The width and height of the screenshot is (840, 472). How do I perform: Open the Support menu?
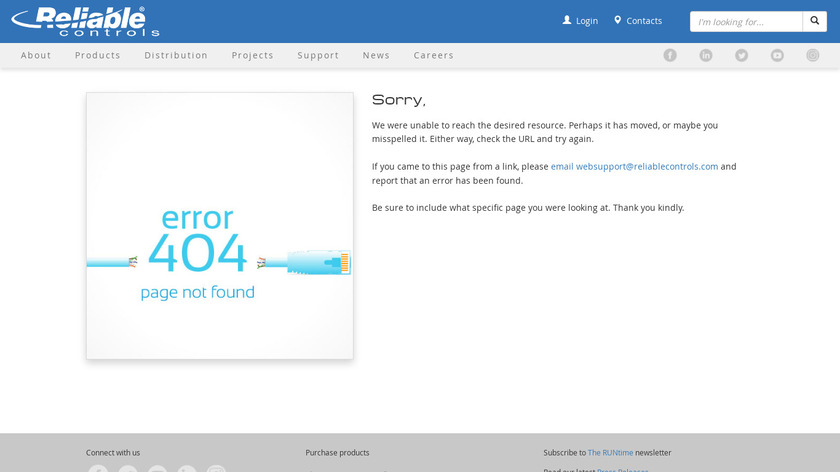point(318,55)
